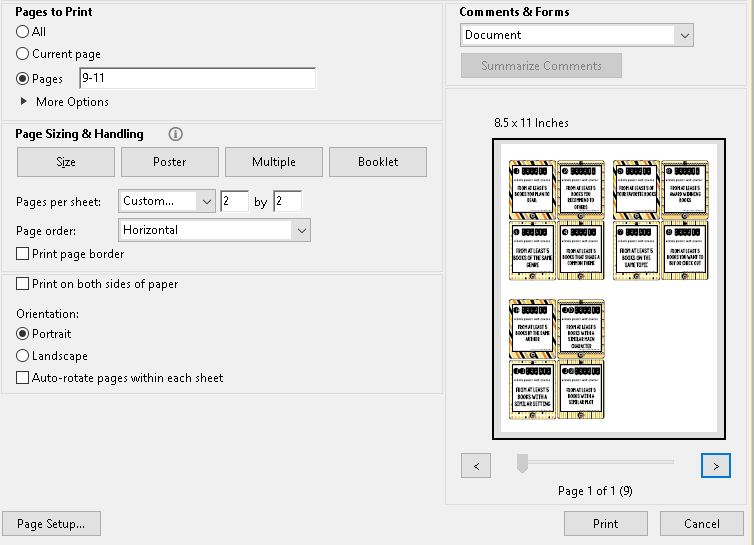Toggle Print on both sides of paper

pyautogui.click(x=23, y=284)
